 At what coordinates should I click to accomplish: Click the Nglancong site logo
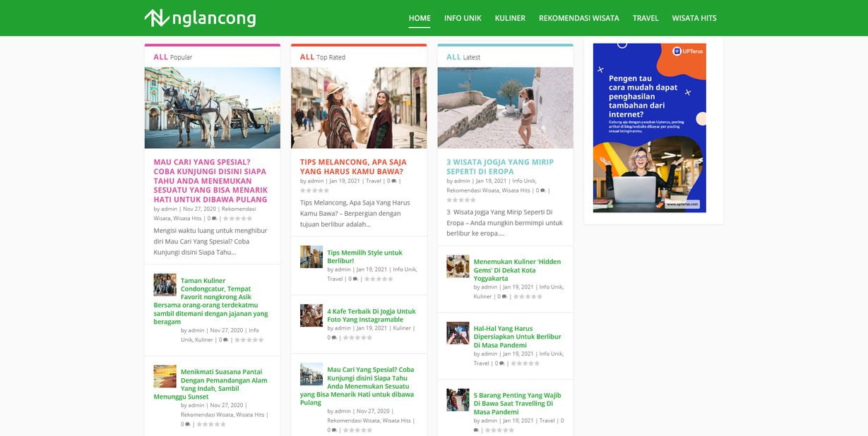(x=200, y=18)
